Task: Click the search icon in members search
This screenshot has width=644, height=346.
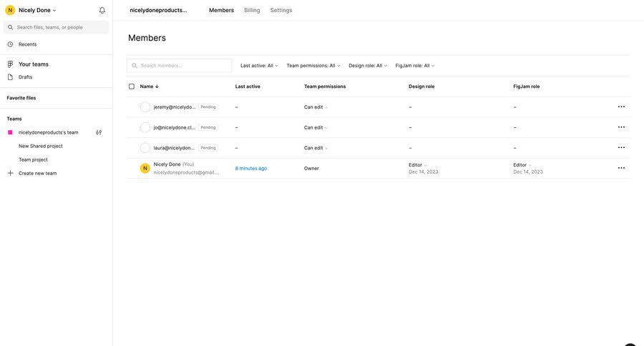Action: pos(135,66)
